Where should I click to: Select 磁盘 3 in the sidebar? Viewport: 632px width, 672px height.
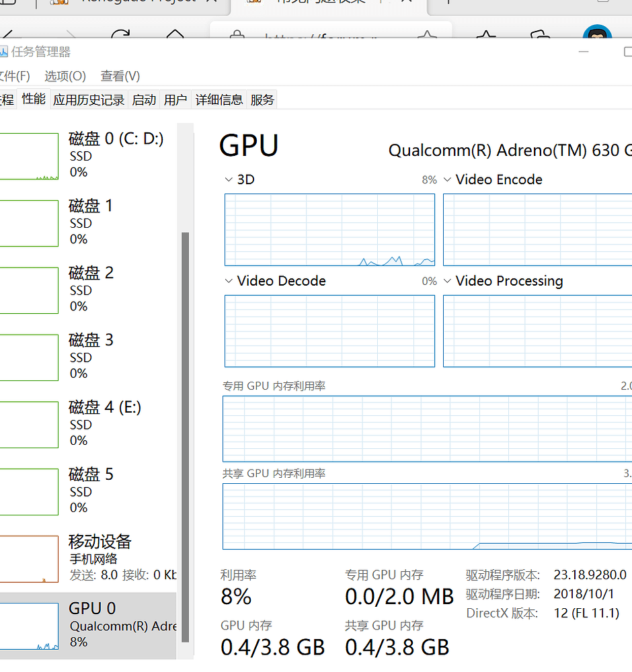pos(88,357)
